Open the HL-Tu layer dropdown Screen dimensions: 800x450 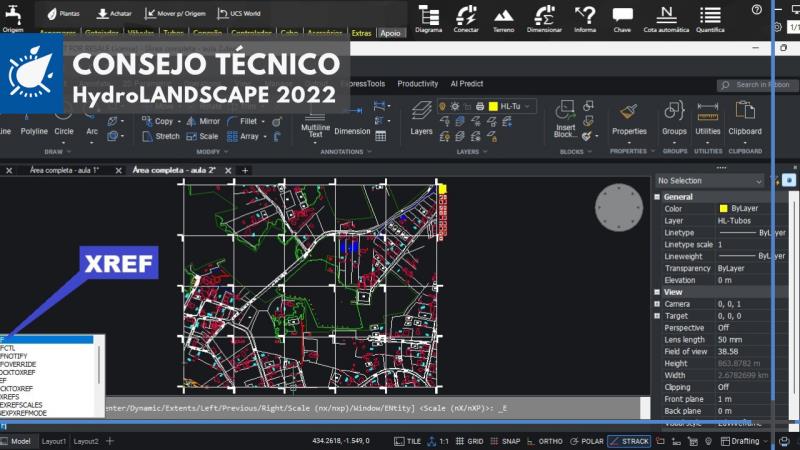click(x=528, y=106)
